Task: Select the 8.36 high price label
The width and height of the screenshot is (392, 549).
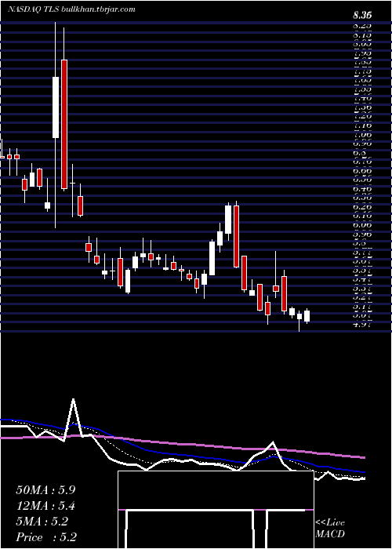Action: (x=362, y=16)
